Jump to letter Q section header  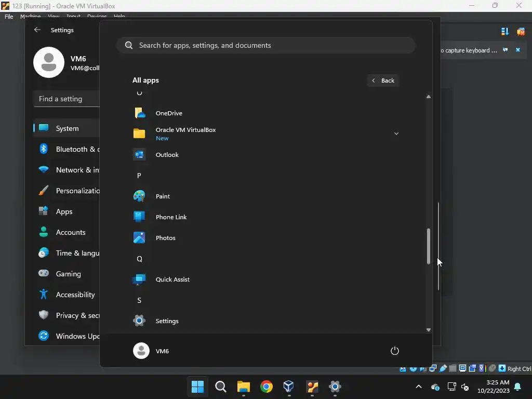139,259
